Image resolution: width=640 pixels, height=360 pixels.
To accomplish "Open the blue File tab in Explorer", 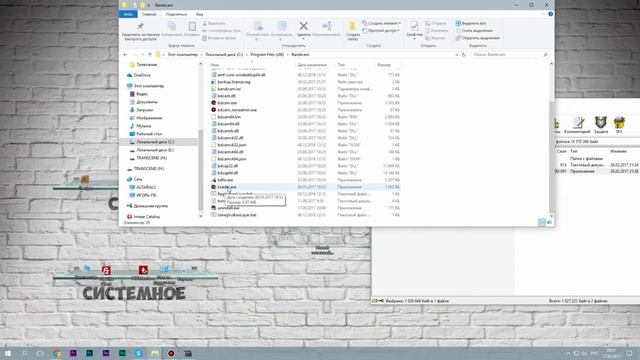I will 128,14.
